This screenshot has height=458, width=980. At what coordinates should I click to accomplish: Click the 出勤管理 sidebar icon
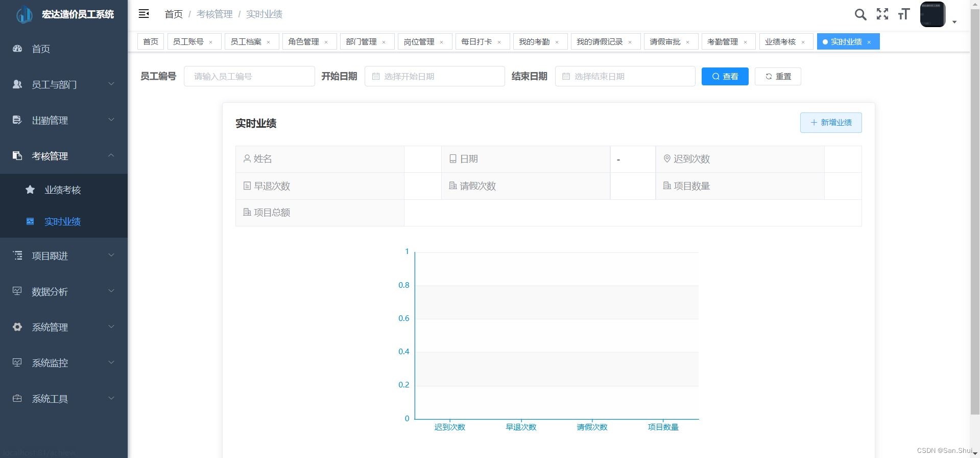[x=17, y=120]
